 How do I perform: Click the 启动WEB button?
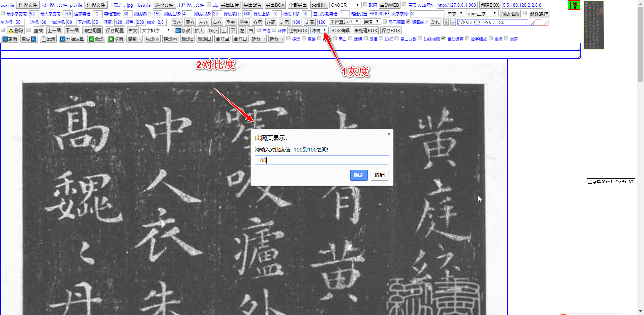pyautogui.click(x=389, y=5)
